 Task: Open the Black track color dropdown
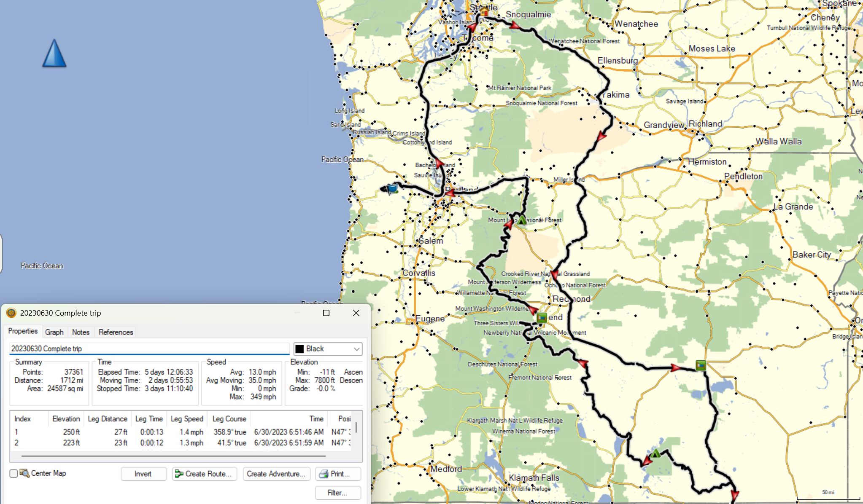[356, 349]
